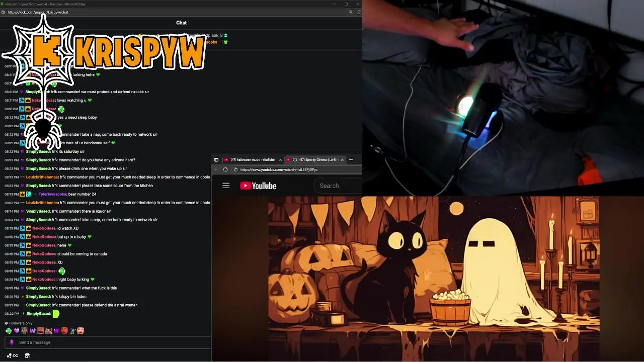Open the YouTube hamburger guide menu

pos(226,186)
